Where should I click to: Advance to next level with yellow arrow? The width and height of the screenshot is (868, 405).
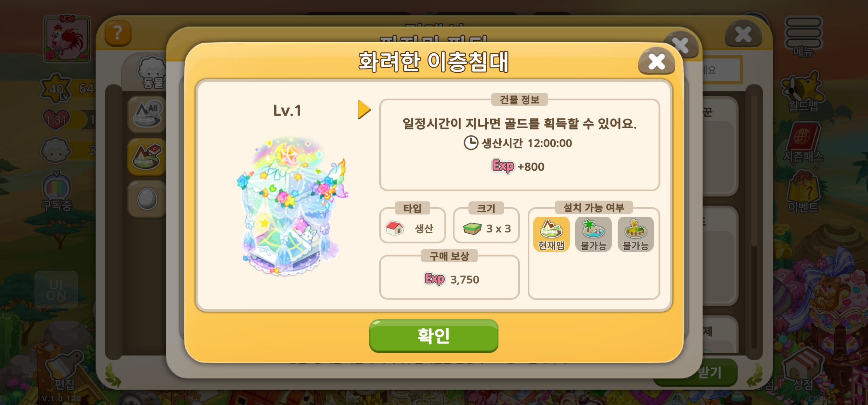coord(364,109)
